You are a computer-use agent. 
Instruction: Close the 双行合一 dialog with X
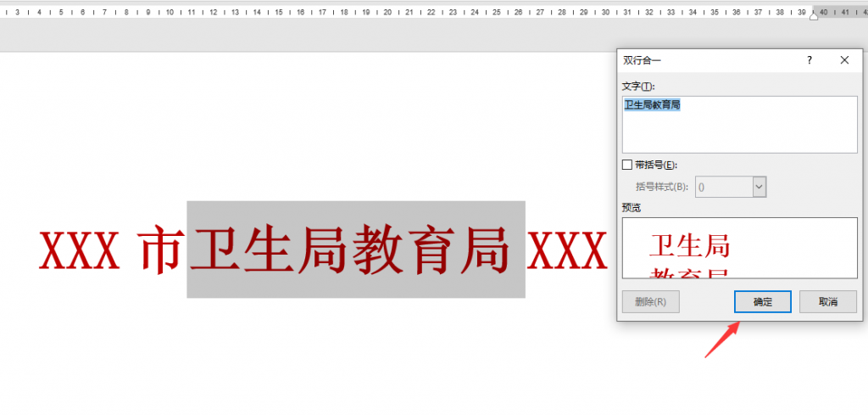click(x=844, y=60)
